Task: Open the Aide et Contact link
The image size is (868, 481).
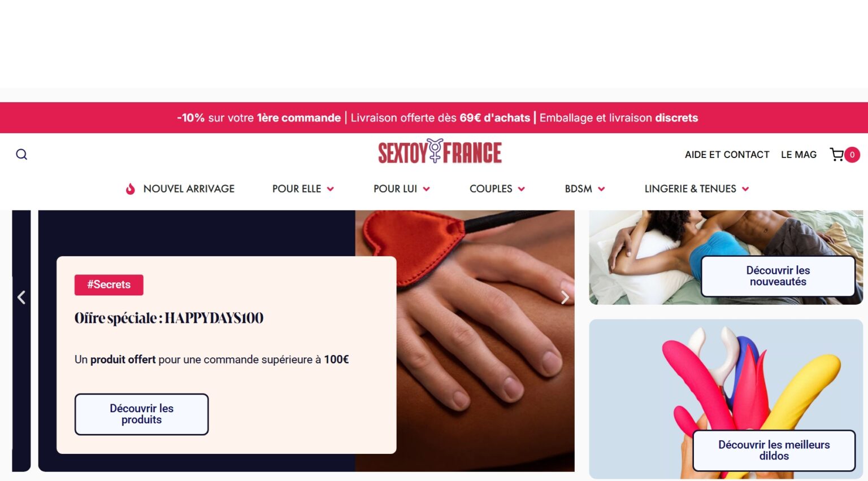Action: [727, 155]
